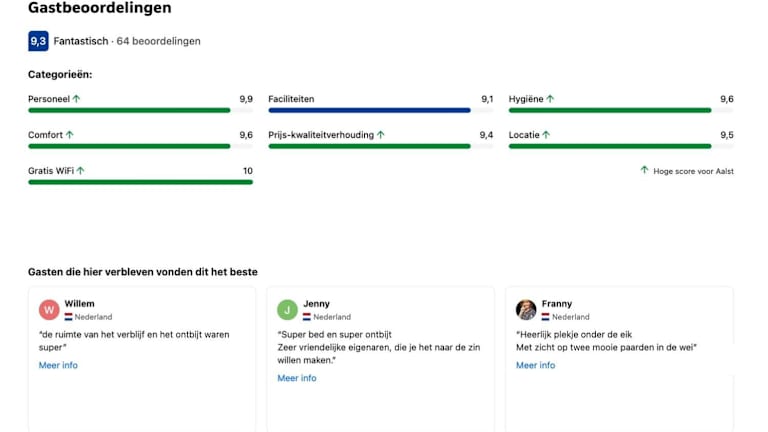
Task: Click the Personeel rating bar
Action: pos(129,110)
